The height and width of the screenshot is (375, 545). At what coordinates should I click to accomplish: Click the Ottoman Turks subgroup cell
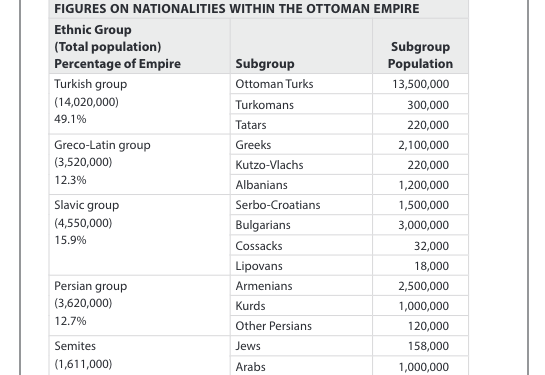[301, 84]
